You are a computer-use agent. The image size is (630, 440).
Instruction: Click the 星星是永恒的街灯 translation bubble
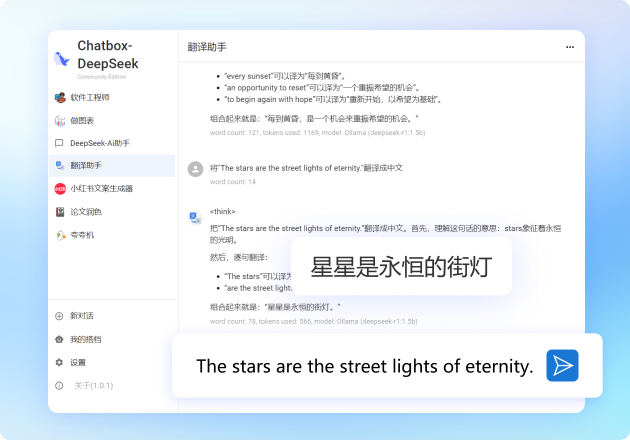coord(401,267)
